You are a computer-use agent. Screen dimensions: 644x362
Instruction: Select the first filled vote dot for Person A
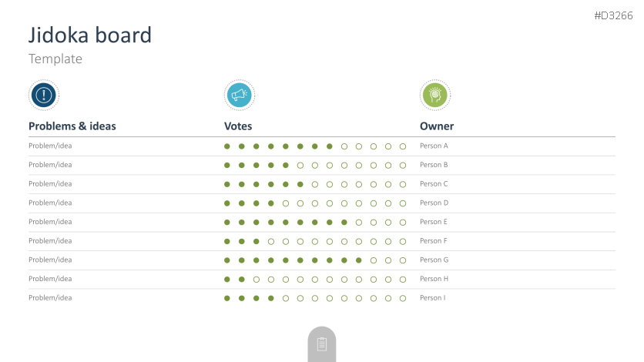pyautogui.click(x=227, y=146)
